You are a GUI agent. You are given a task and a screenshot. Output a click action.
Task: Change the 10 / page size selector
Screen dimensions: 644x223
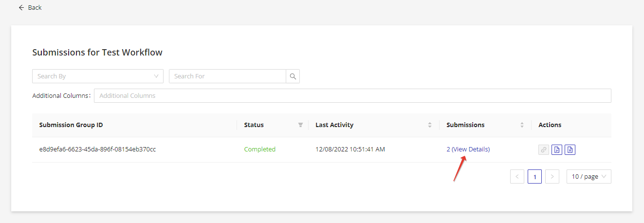click(589, 177)
